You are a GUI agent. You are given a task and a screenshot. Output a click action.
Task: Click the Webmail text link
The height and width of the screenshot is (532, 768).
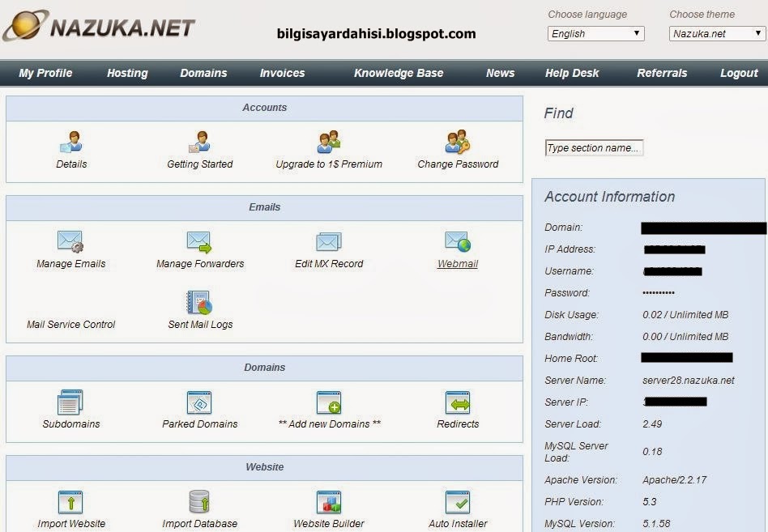[458, 264]
